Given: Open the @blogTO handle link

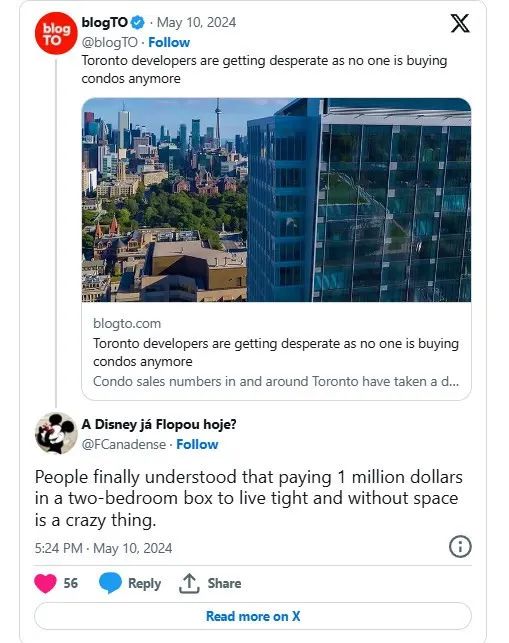Looking at the screenshot, I should tap(110, 42).
